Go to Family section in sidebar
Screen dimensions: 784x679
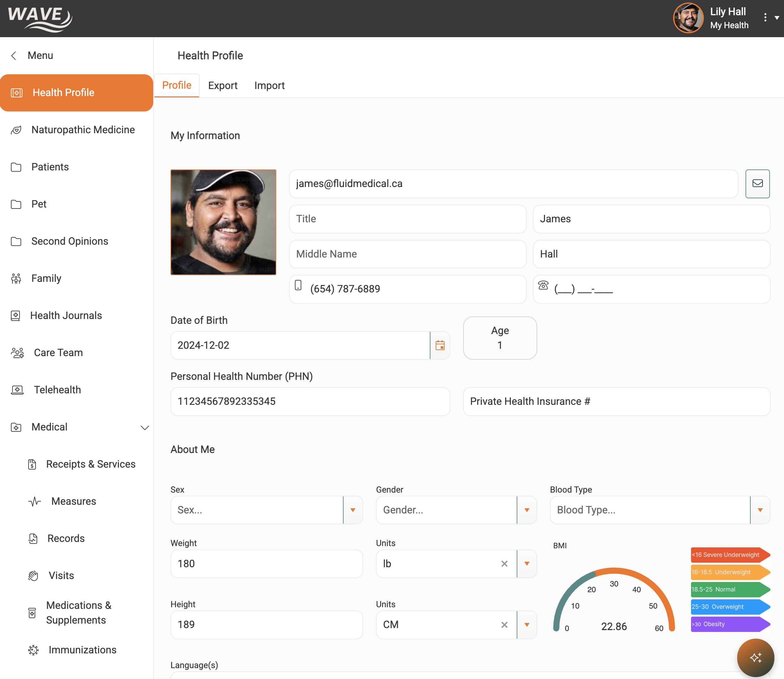pos(46,279)
